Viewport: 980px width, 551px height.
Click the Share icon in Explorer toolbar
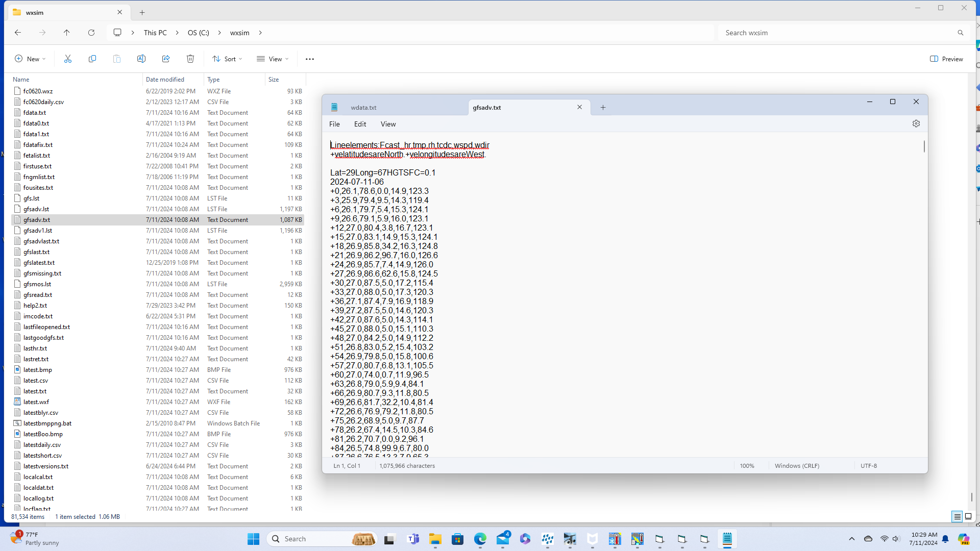(x=166, y=59)
